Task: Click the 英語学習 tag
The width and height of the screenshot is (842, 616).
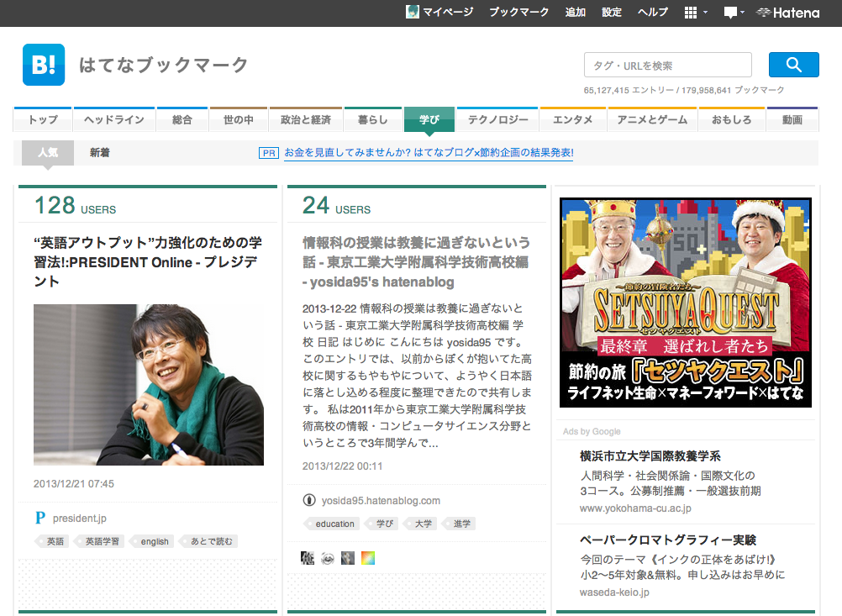Action: pyautogui.click(x=102, y=541)
